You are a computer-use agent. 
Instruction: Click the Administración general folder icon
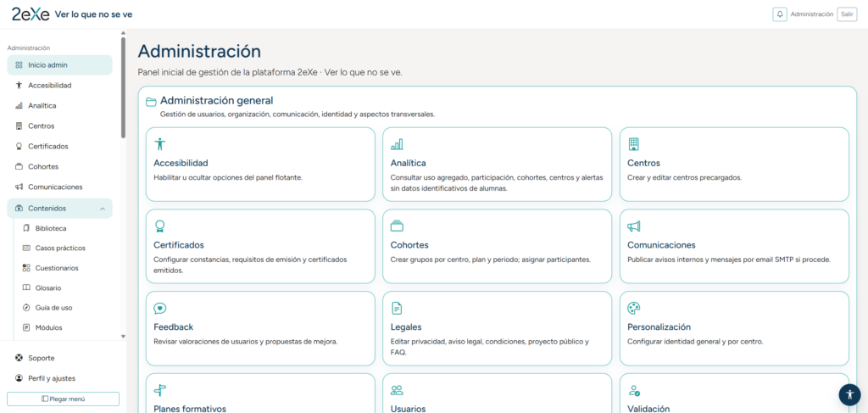[151, 102]
